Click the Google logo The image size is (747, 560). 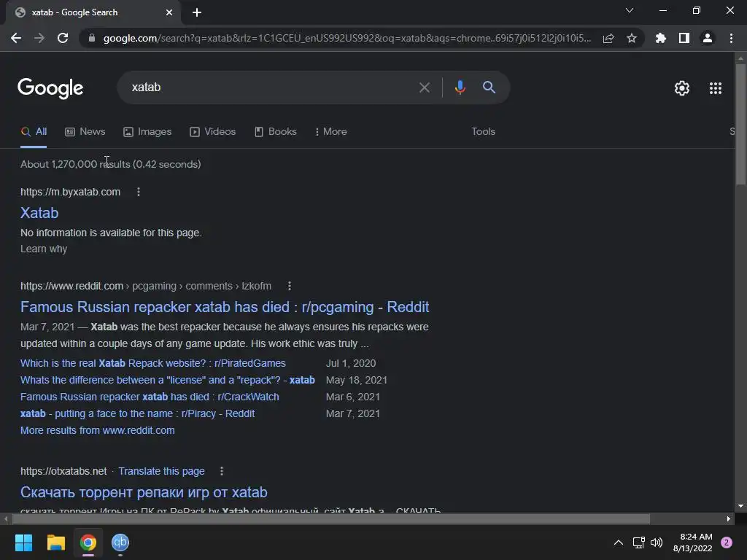(50, 88)
